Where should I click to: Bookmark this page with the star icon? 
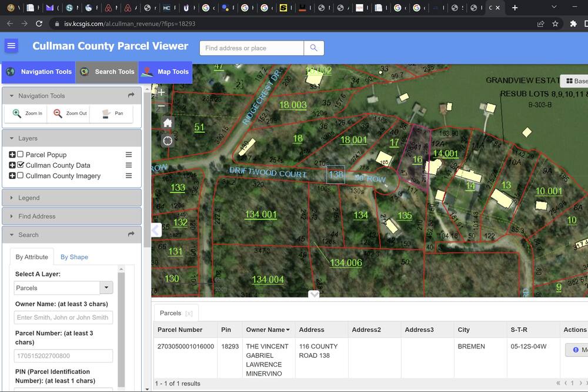555,24
